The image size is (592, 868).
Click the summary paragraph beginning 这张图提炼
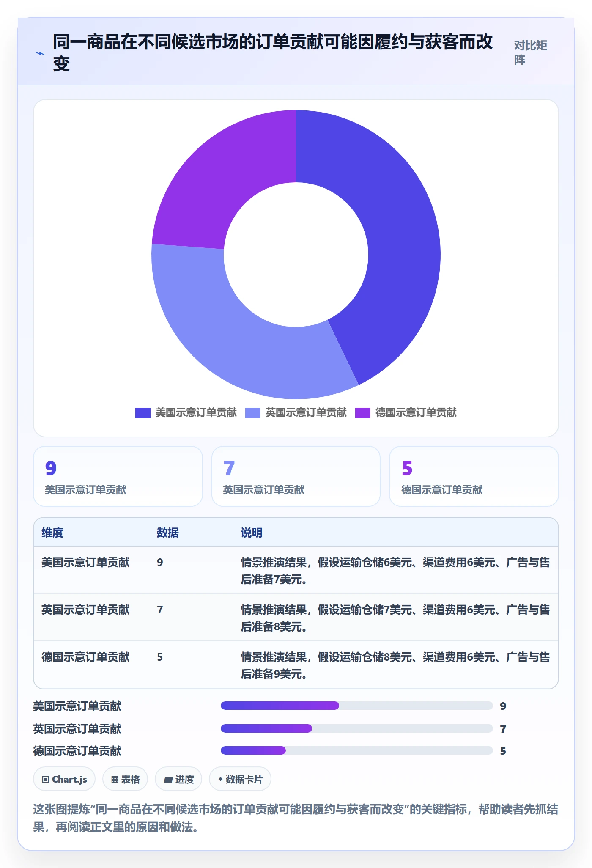click(x=296, y=818)
